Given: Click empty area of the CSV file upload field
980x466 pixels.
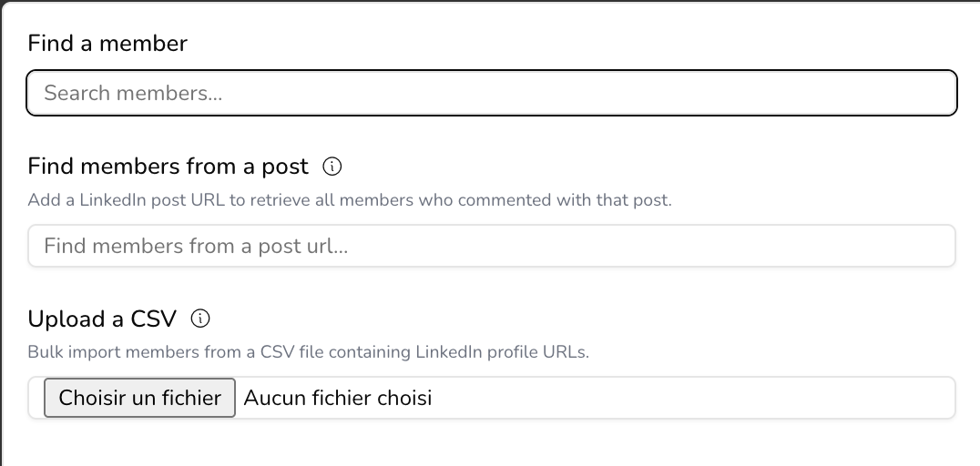Looking at the screenshot, I should tap(692, 398).
